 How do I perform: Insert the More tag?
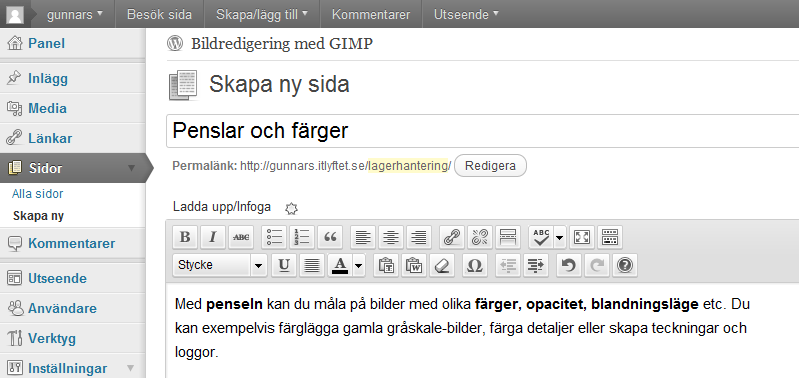(508, 237)
